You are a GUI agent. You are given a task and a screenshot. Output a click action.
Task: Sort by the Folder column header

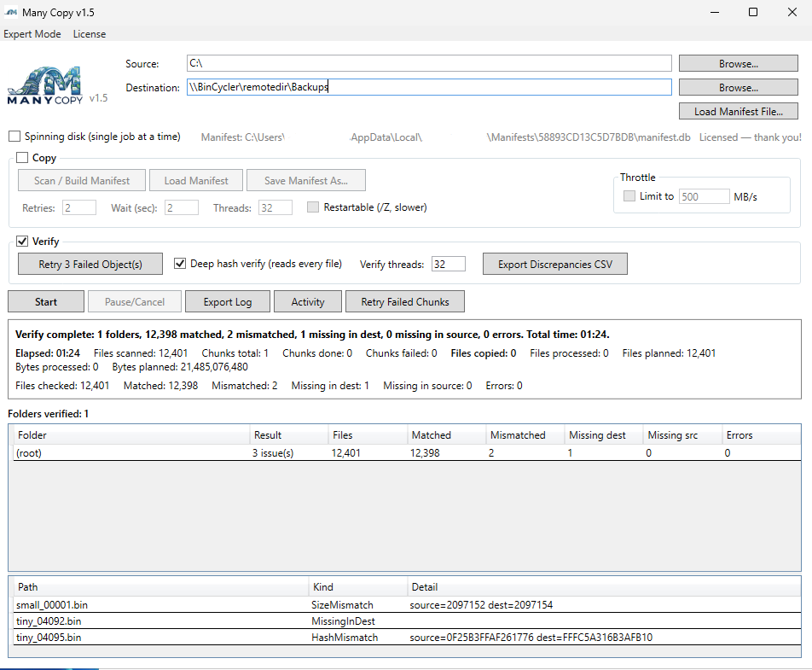click(131, 435)
